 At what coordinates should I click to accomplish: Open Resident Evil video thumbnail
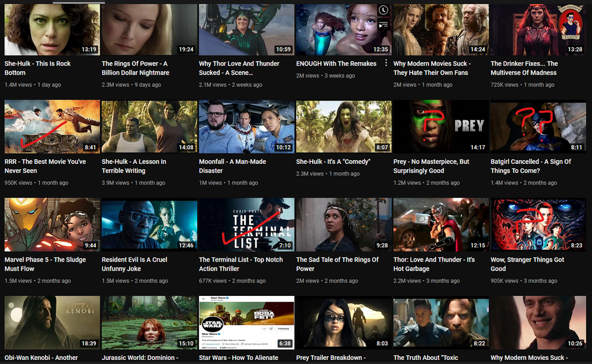tap(149, 225)
